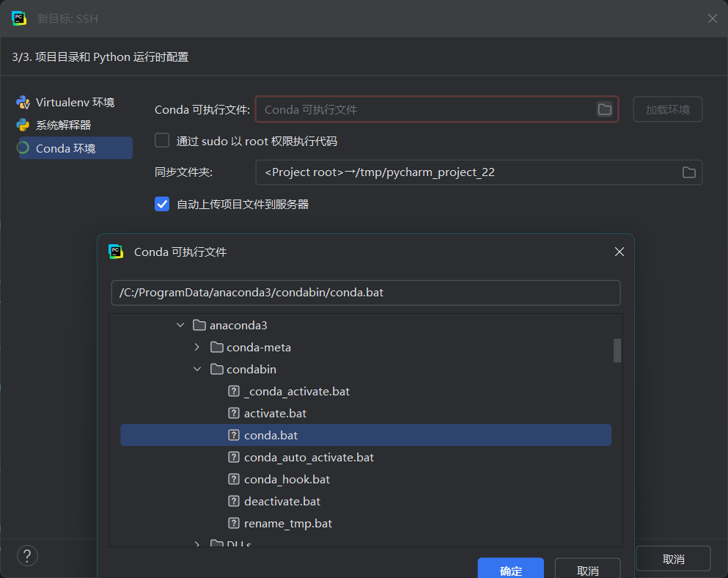Select _conda_activate.bat in the file tree
728x578 pixels.
tap(366, 391)
